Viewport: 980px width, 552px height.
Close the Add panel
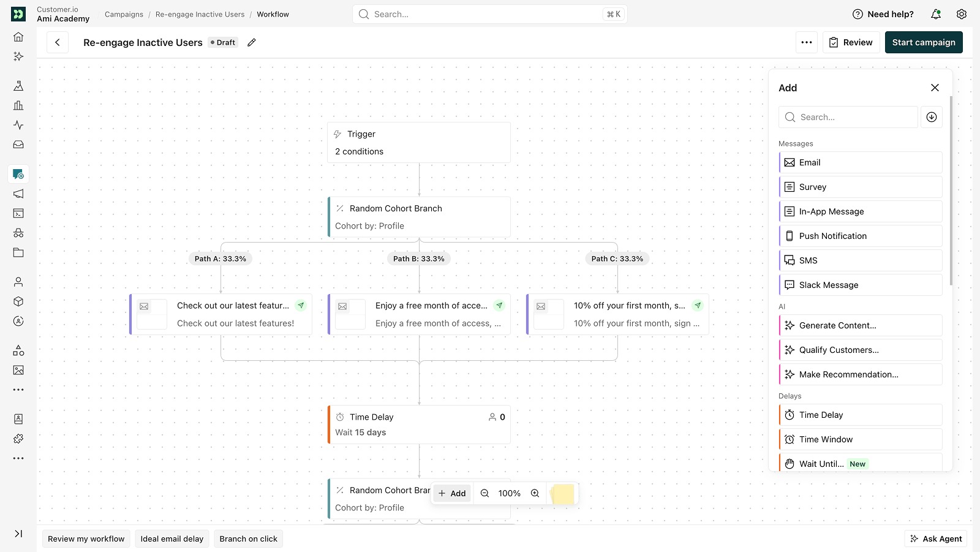pos(935,88)
